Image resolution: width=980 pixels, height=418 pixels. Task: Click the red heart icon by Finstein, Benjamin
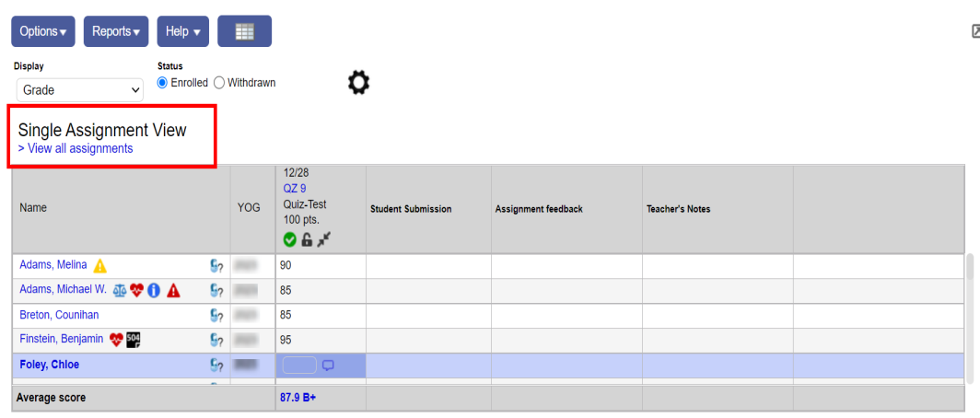click(116, 340)
